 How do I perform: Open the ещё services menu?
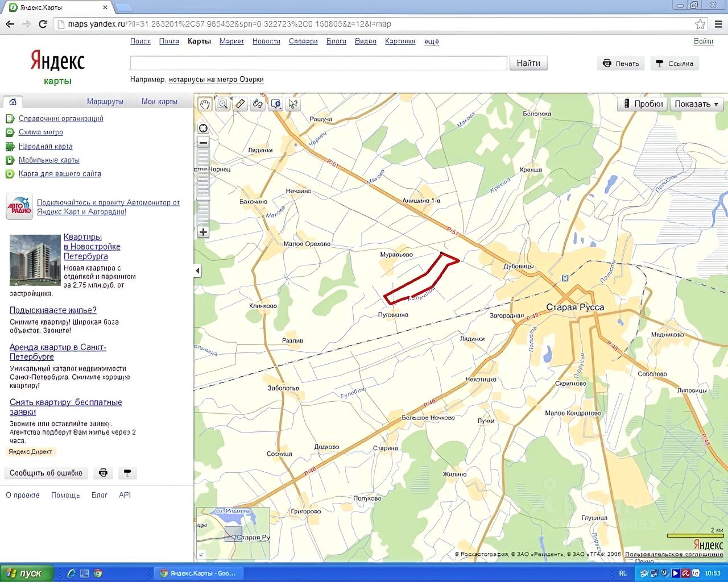pyautogui.click(x=431, y=41)
